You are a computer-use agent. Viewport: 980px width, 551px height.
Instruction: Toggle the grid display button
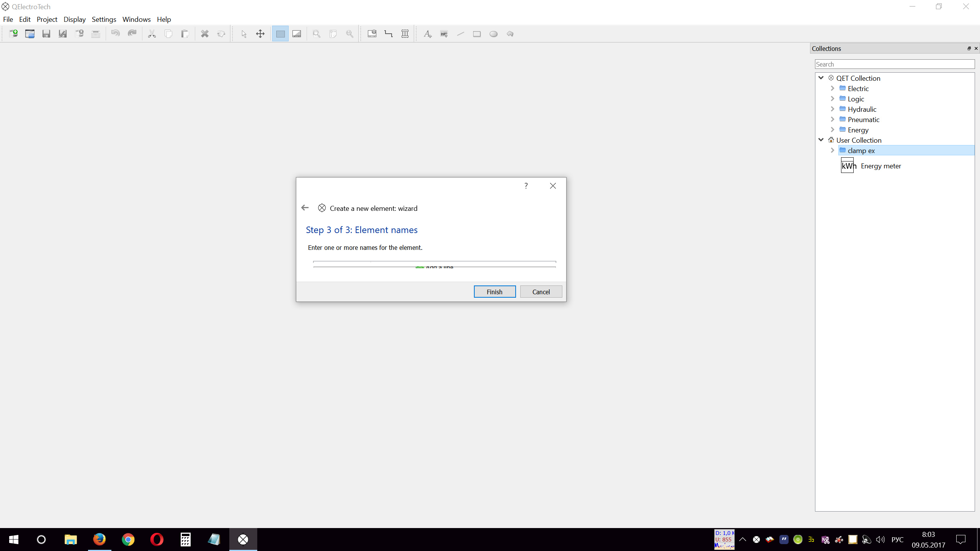280,34
